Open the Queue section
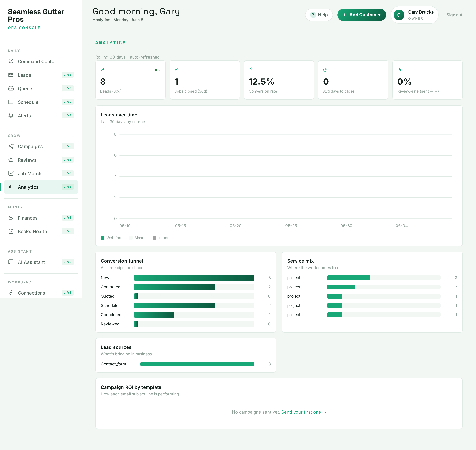This screenshot has width=476, height=450. tap(41, 88)
